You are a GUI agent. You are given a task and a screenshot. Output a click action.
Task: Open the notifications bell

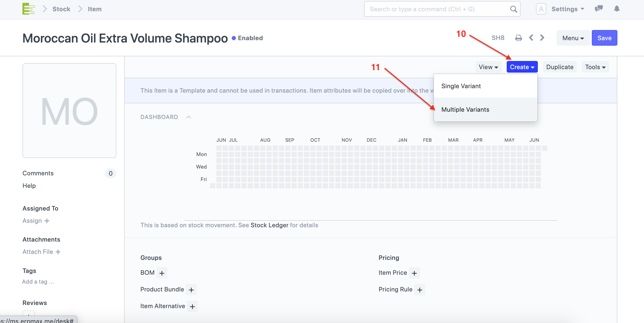tap(617, 9)
